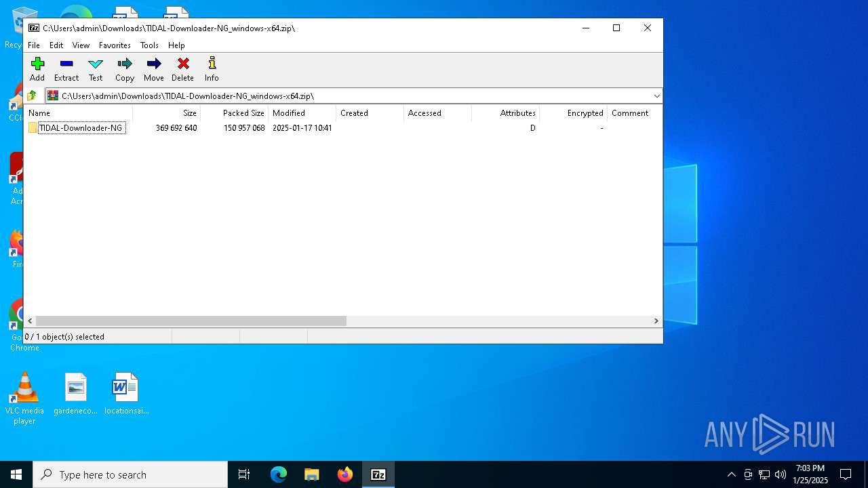
Task: Click modified date 2025-01-17 10:41
Action: [302, 128]
